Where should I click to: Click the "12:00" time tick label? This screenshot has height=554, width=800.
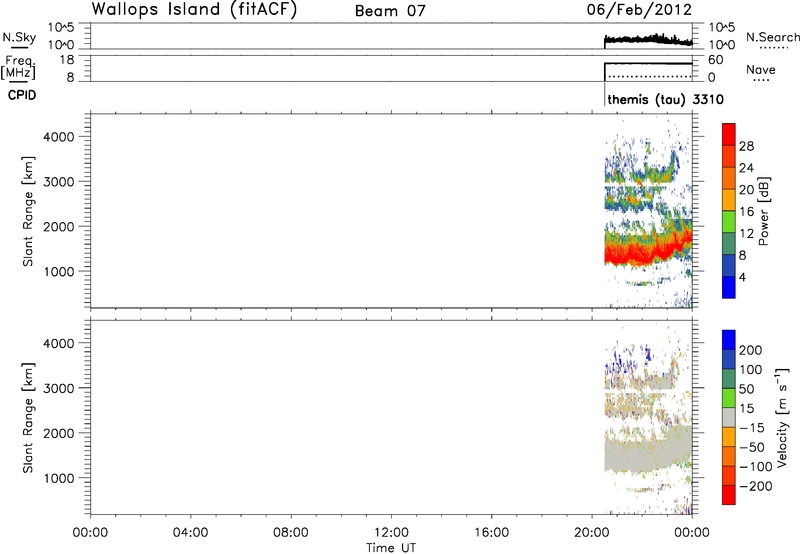(x=391, y=533)
